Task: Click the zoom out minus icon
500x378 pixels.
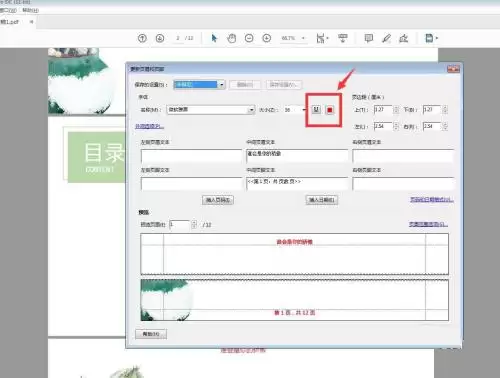Action: (249, 38)
